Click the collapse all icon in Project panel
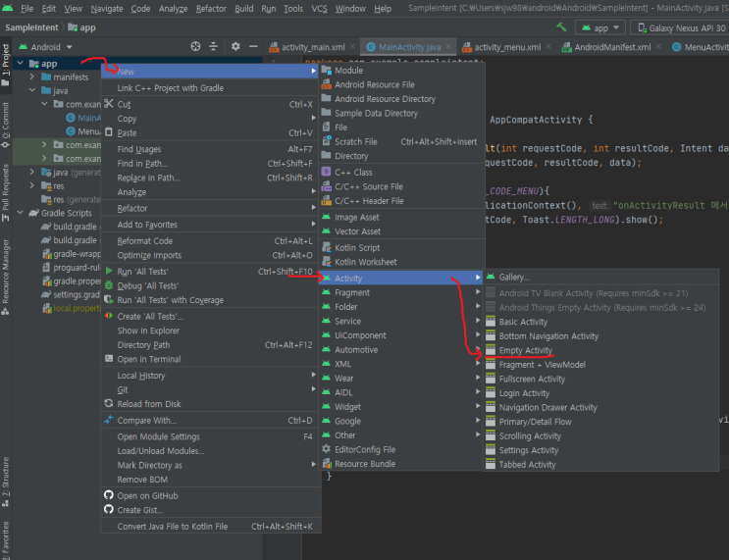 click(213, 46)
